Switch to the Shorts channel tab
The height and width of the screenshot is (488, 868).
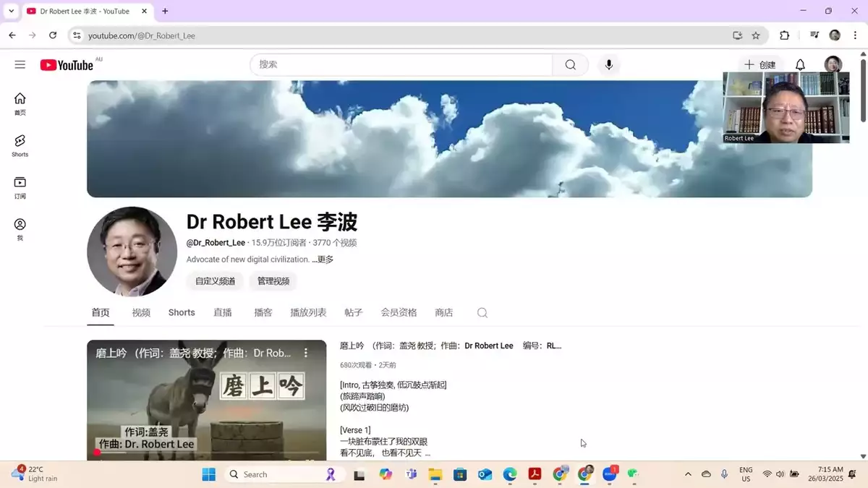182,312
